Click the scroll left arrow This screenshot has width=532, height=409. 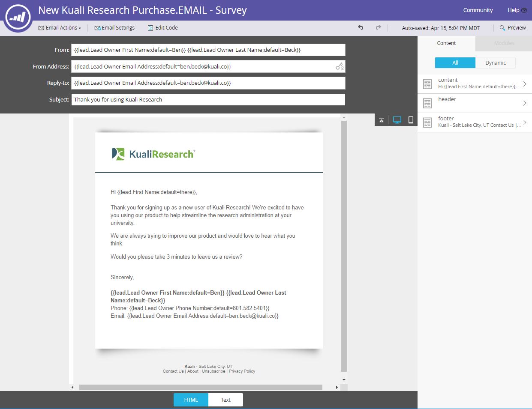72,387
